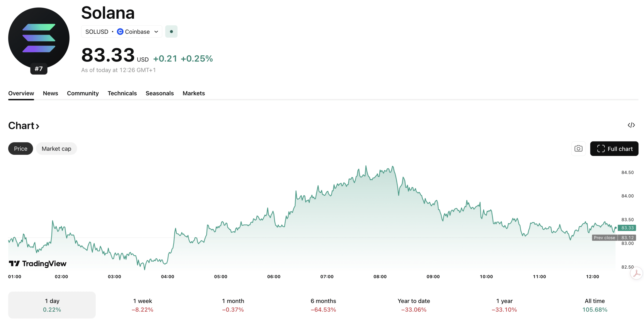The image size is (644, 321).
Task: Go to the Technicals tab
Action: [122, 93]
